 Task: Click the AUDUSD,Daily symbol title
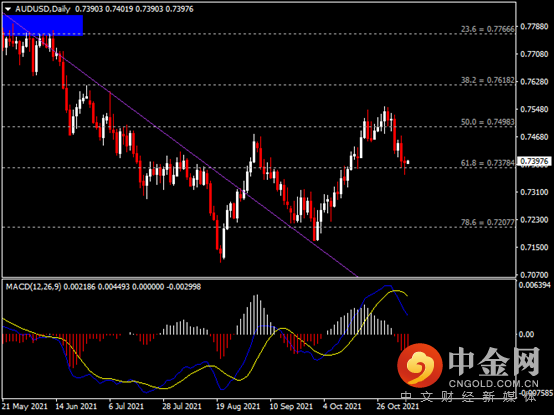click(x=43, y=9)
